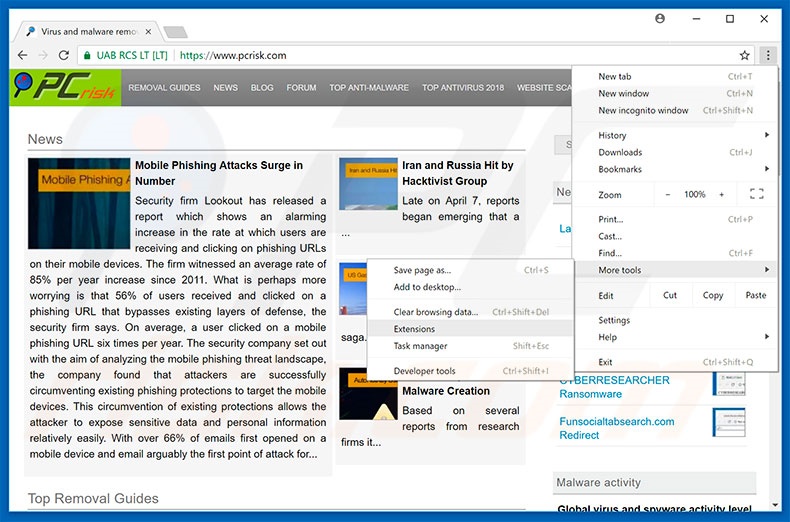Click the browser back arrow
Screen dimensions: 790x522
(23, 55)
